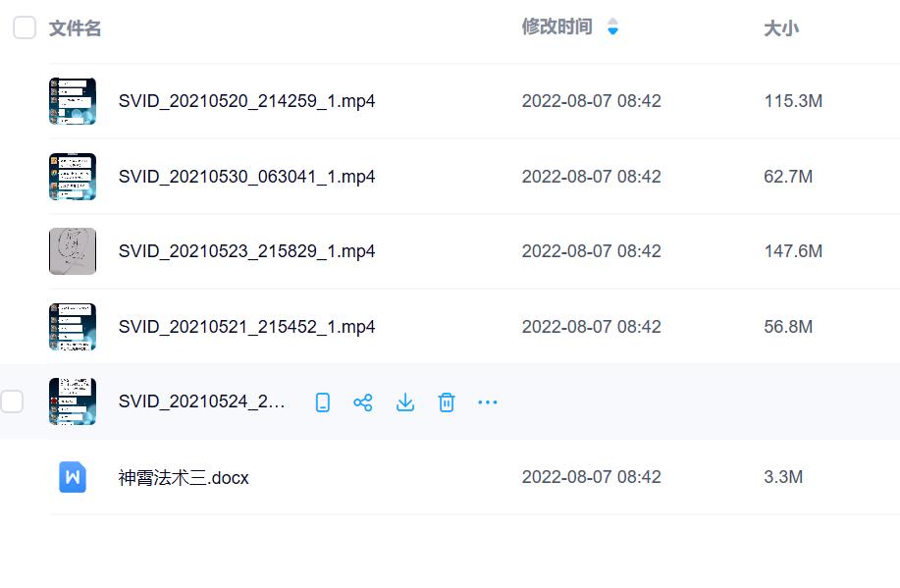900x588 pixels.
Task: Click the send-to-phone icon on hovered row
Action: (x=323, y=402)
